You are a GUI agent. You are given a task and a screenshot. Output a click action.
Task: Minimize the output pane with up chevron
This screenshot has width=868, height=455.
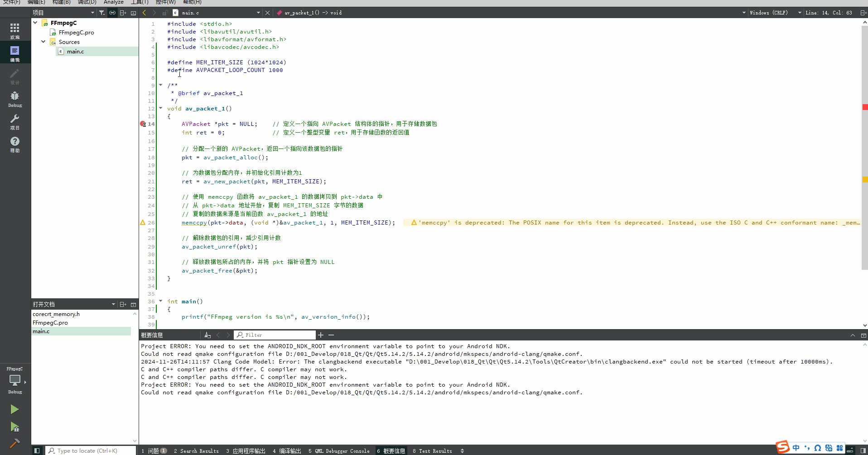click(853, 335)
